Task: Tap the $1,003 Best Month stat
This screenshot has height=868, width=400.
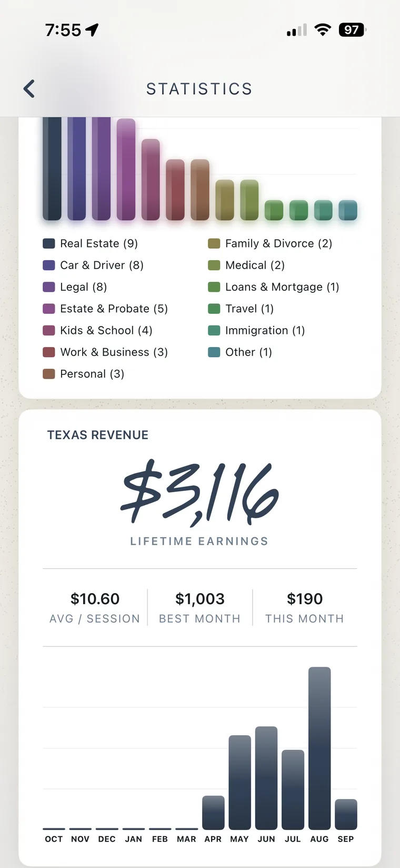Action: click(x=200, y=607)
